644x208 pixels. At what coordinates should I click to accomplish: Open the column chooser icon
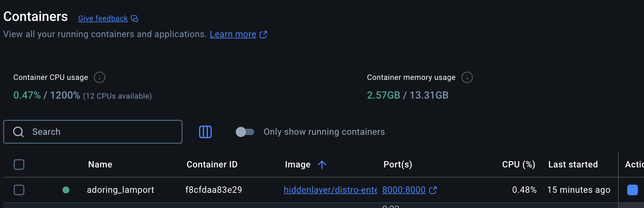click(x=205, y=132)
